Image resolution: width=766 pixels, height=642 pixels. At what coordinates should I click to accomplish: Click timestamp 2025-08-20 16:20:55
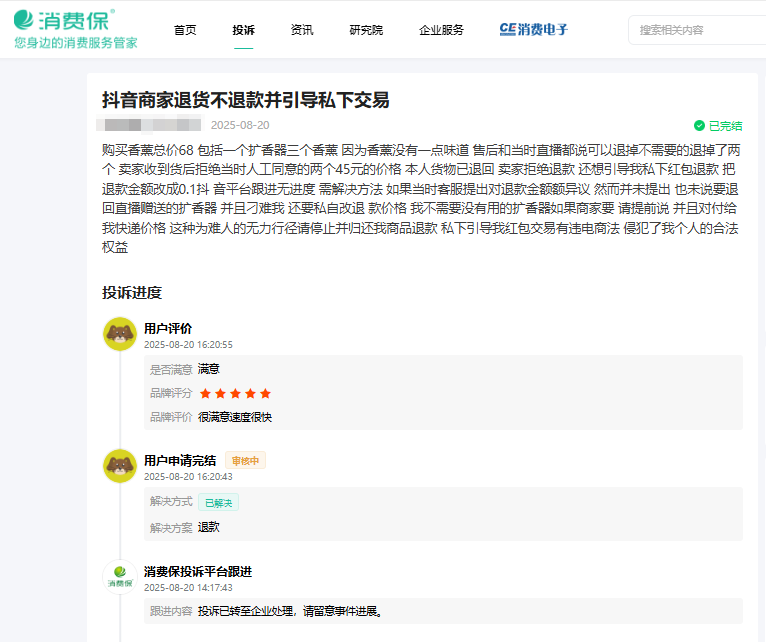(x=188, y=344)
